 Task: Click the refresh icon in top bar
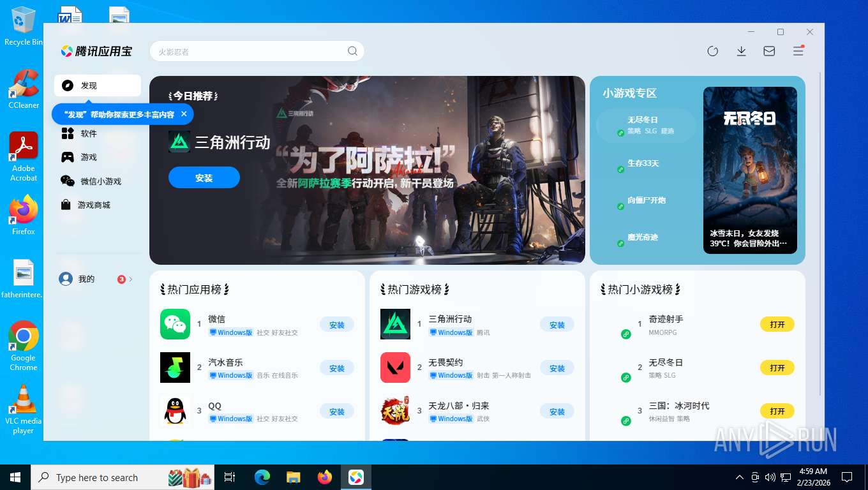(713, 51)
